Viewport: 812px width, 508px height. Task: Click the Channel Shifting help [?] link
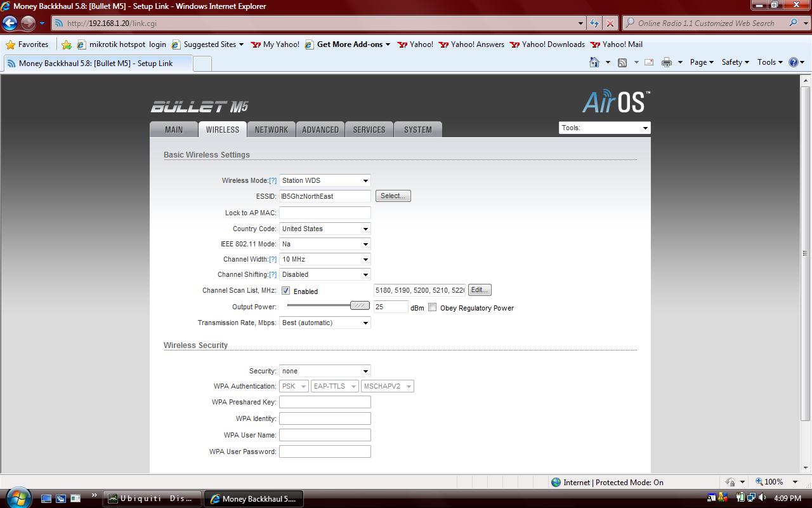click(x=273, y=274)
